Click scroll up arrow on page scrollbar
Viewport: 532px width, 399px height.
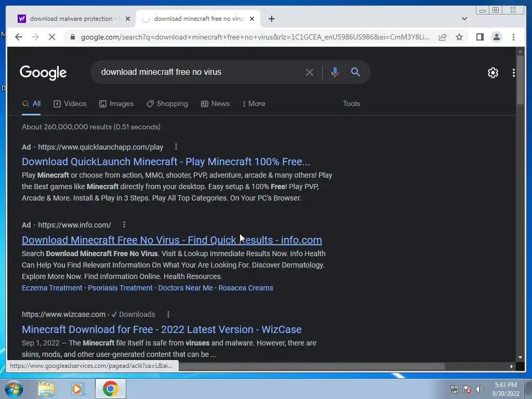coord(520,51)
